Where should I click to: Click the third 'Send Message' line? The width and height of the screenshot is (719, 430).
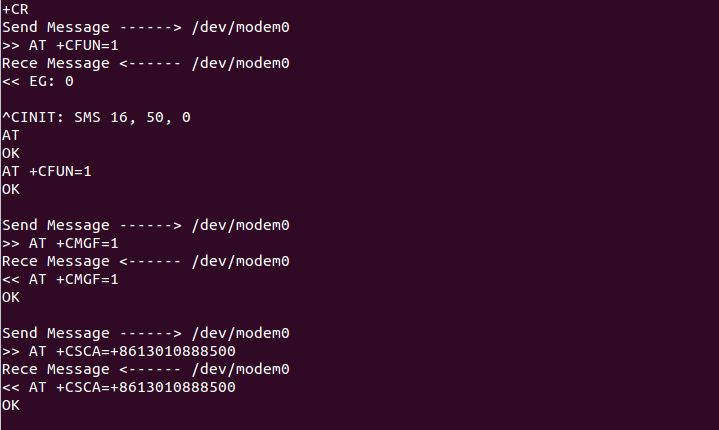tap(146, 333)
